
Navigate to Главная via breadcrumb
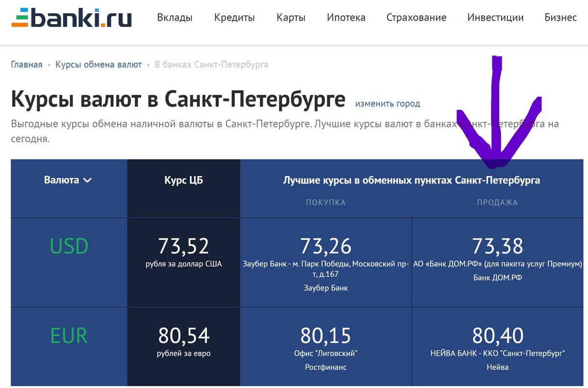point(26,64)
